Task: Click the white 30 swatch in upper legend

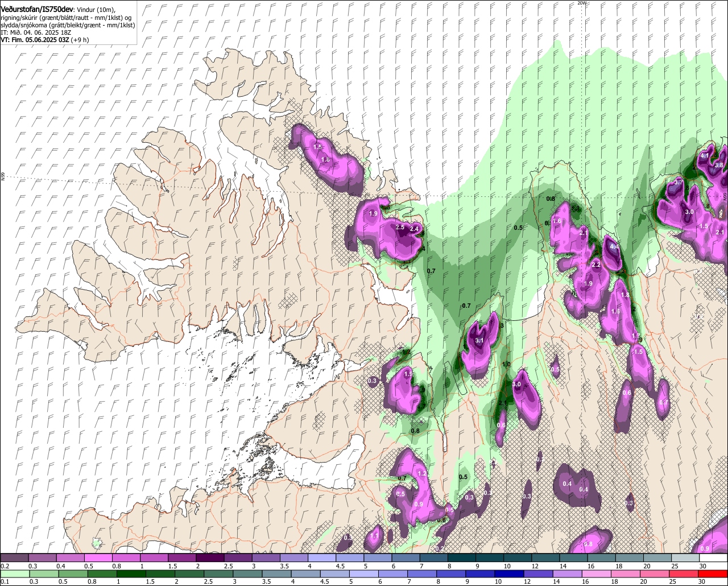Action: click(x=713, y=558)
